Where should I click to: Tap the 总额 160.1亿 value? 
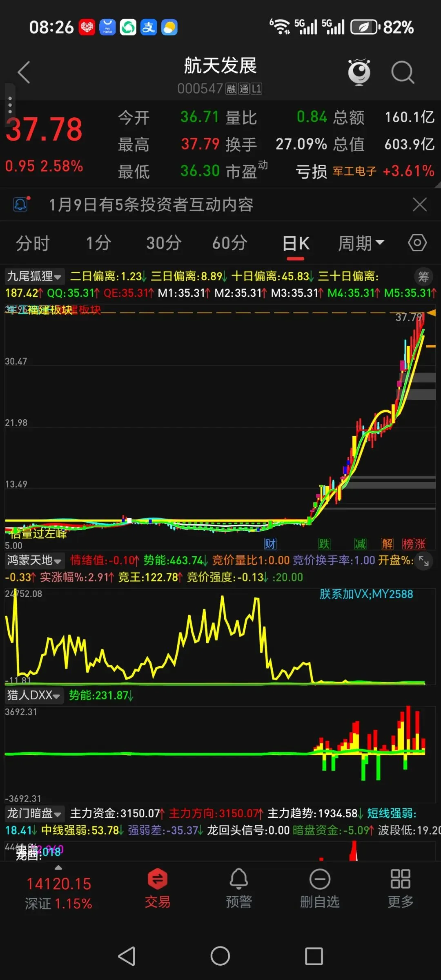410,117
